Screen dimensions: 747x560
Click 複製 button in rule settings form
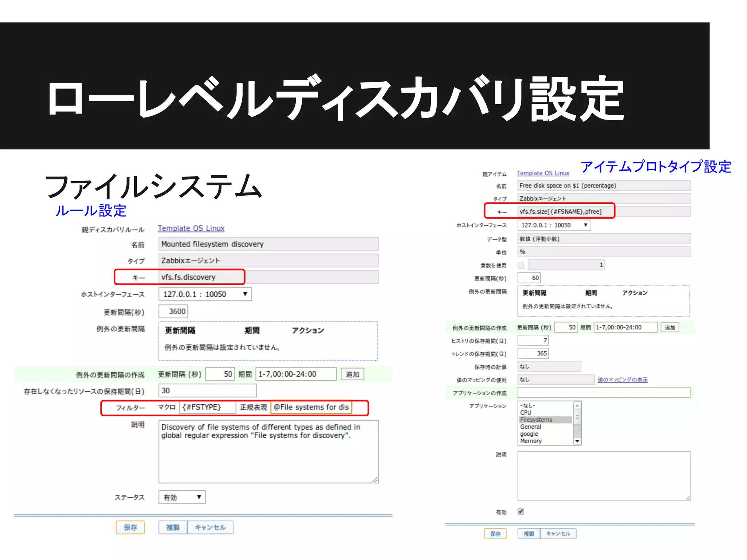click(x=173, y=528)
